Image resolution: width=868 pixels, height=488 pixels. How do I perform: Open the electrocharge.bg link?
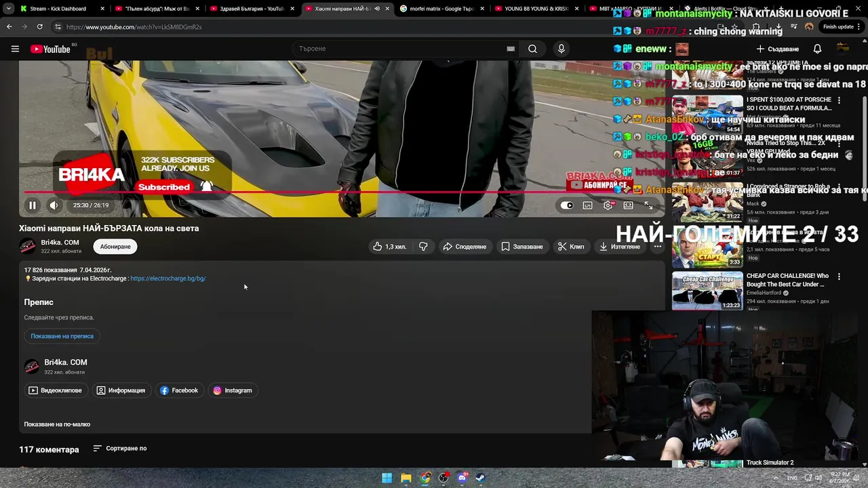pos(167,279)
